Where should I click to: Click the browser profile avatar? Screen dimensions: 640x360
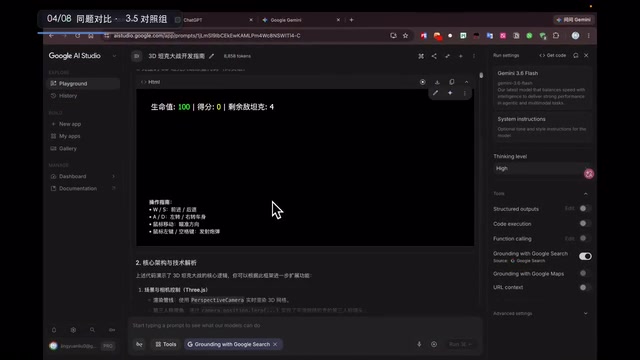[x=576, y=36]
